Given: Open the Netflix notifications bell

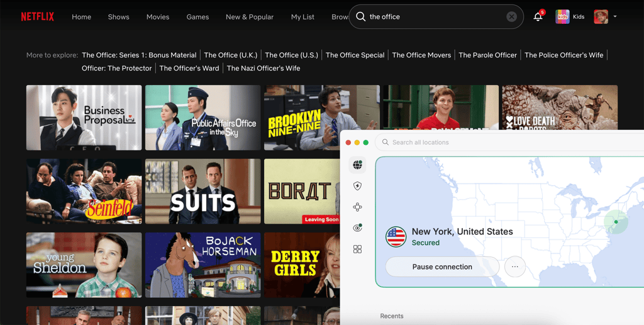Looking at the screenshot, I should [x=538, y=17].
